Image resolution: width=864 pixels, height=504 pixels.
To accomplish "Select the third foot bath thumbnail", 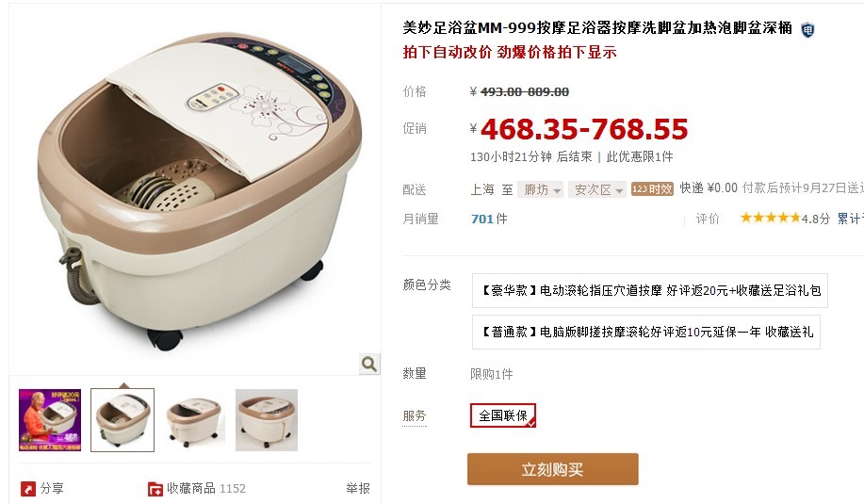I will (x=194, y=420).
